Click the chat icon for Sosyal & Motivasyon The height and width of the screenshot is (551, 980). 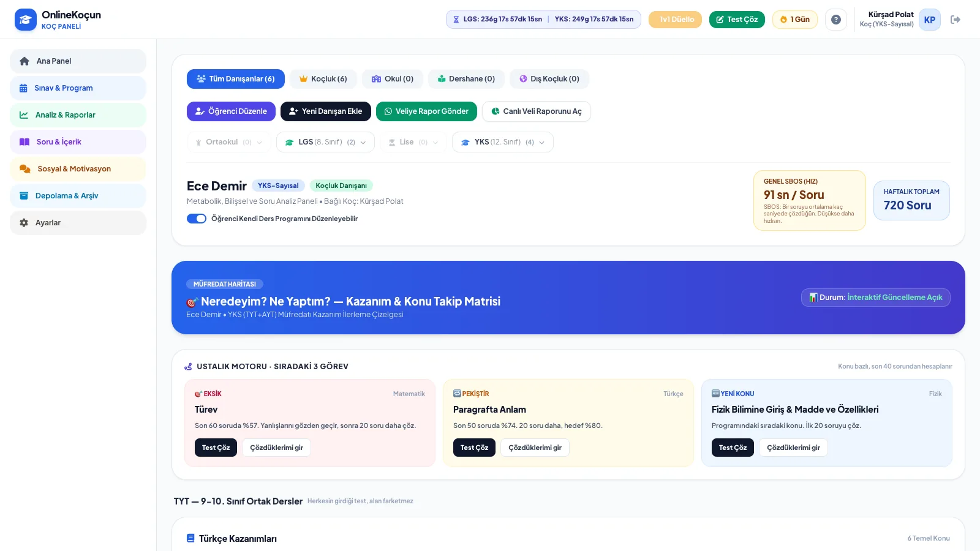(25, 169)
